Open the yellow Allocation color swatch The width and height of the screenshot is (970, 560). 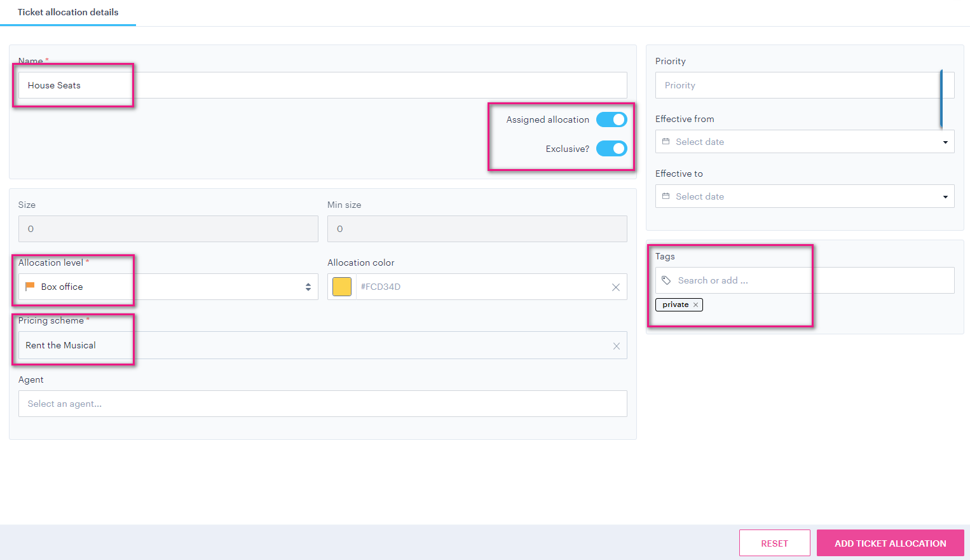point(342,287)
